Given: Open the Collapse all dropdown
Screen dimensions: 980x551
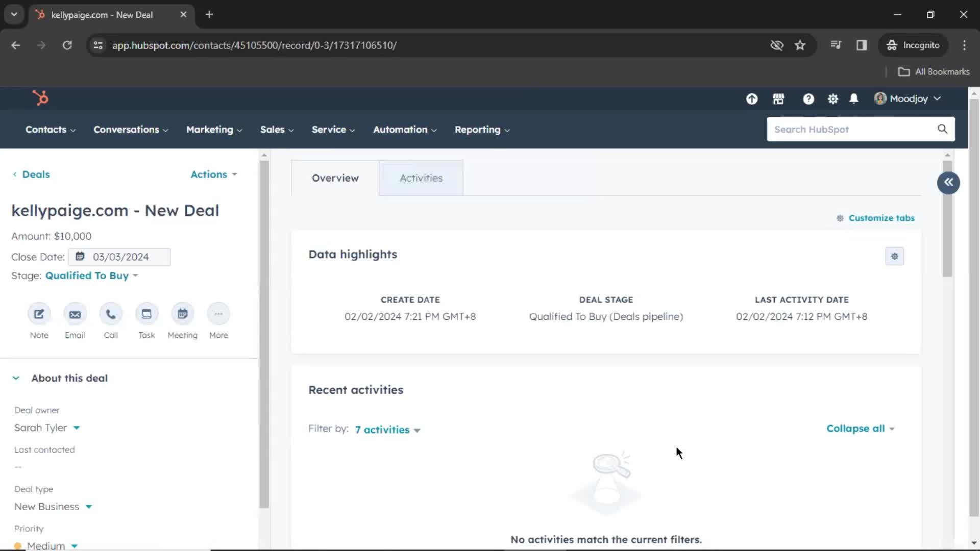Looking at the screenshot, I should [x=861, y=429].
